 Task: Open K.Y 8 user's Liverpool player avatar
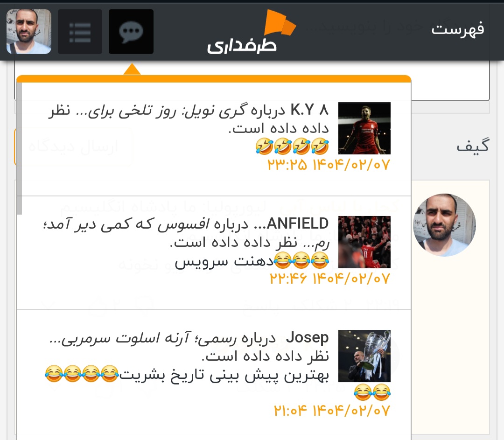(x=364, y=128)
